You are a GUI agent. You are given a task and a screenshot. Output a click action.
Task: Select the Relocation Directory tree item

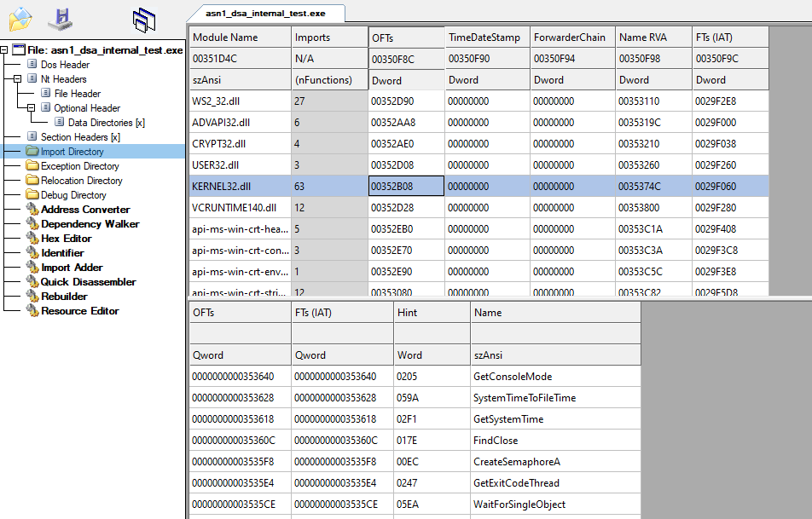[81, 181]
